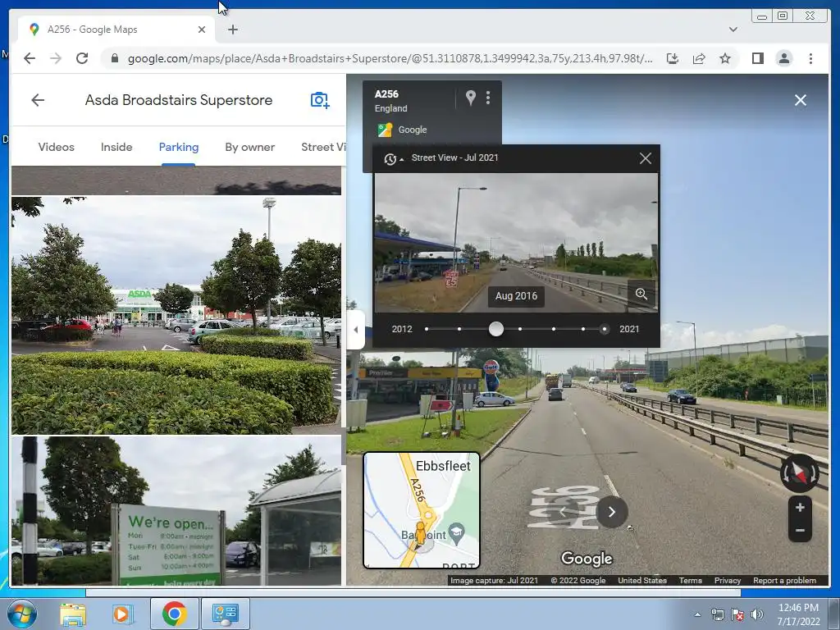
Task: Click the URL address bar
Action: [x=390, y=58]
